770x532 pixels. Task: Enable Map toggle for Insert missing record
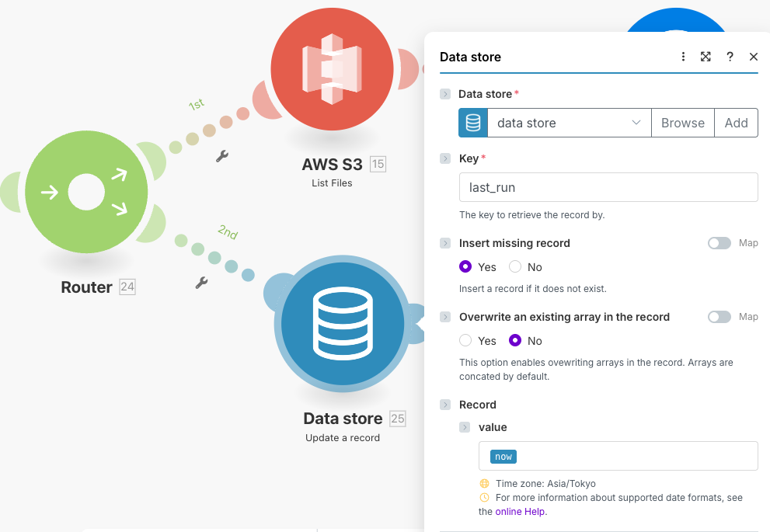[719, 243]
